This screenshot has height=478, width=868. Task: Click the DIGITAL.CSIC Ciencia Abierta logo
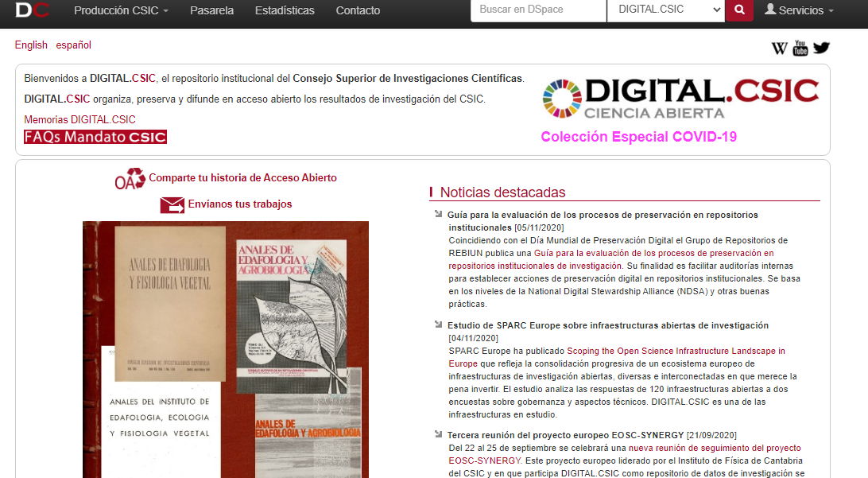pyautogui.click(x=680, y=99)
